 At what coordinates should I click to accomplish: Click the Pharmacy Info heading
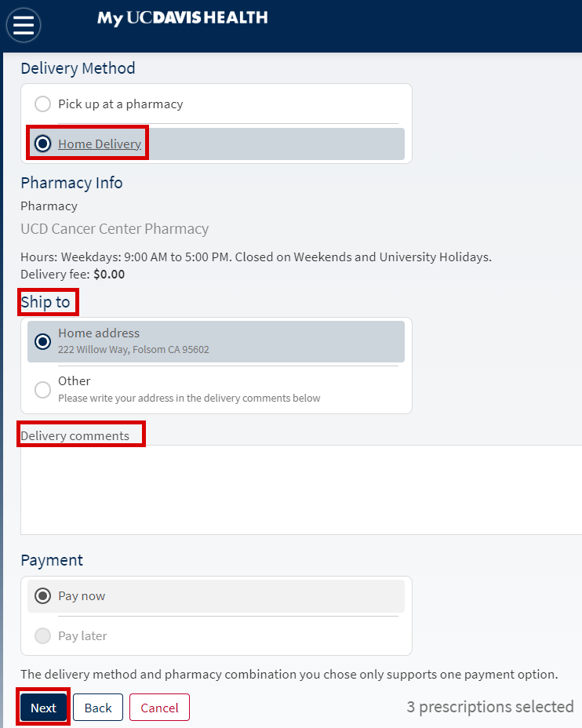(71, 183)
